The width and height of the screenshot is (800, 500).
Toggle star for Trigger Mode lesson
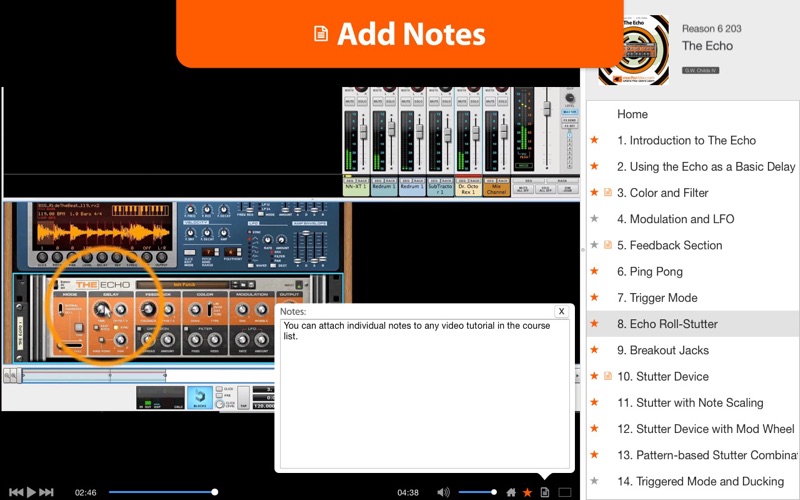tap(594, 297)
